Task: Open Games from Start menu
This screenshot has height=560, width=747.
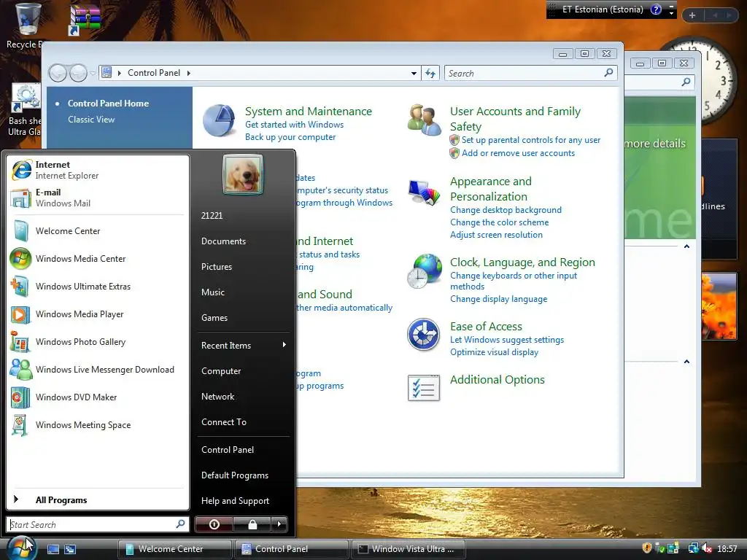Action: [x=214, y=318]
